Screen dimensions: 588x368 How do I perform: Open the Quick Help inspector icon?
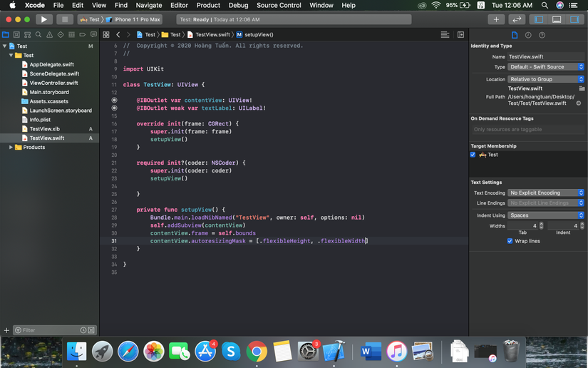pyautogui.click(x=542, y=35)
